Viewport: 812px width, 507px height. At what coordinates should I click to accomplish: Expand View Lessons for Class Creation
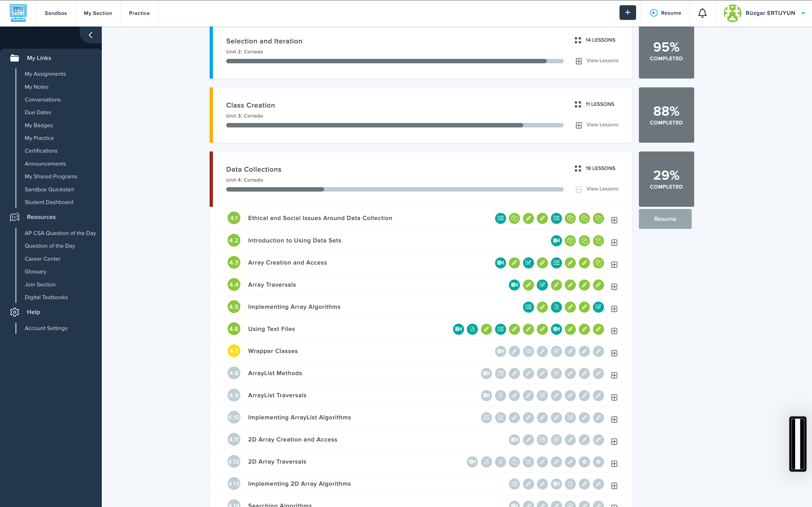click(597, 125)
